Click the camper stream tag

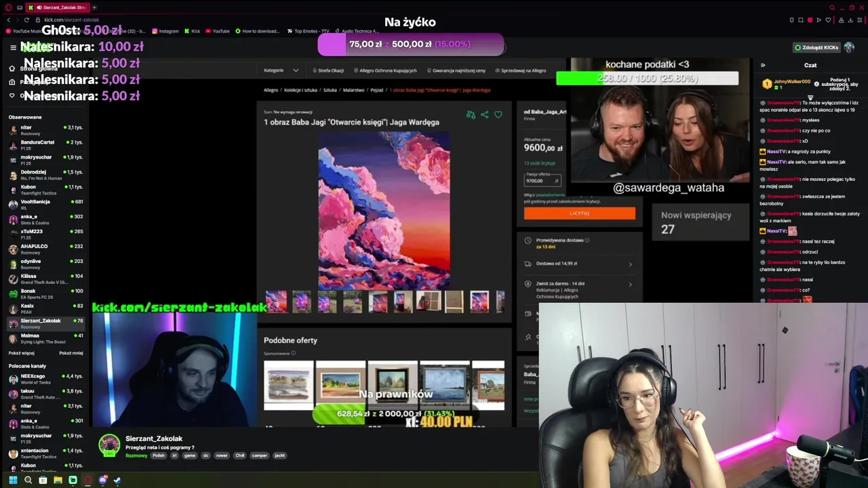(259, 455)
